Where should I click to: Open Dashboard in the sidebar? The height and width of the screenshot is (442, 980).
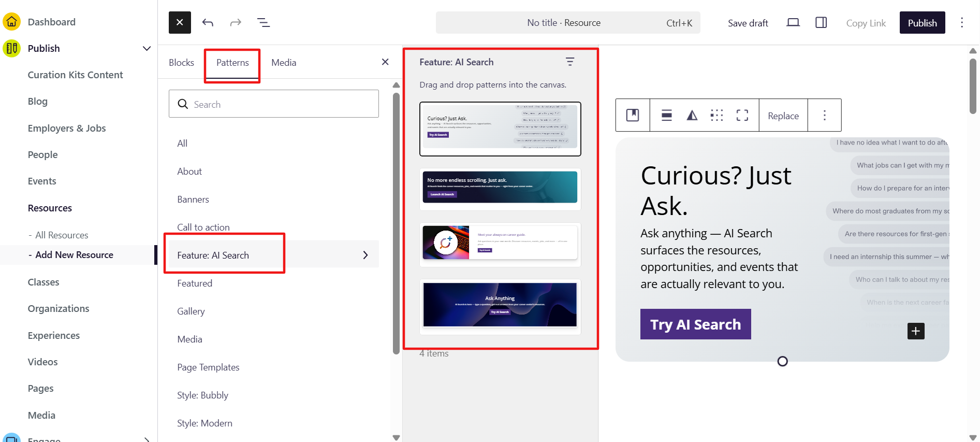pos(52,22)
